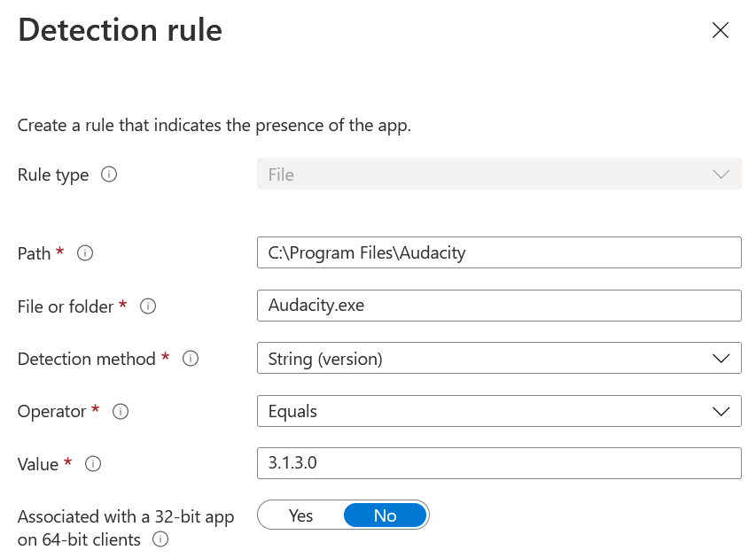Select Yes for 32-bit app toggle
The width and height of the screenshot is (756, 558).
(x=300, y=515)
